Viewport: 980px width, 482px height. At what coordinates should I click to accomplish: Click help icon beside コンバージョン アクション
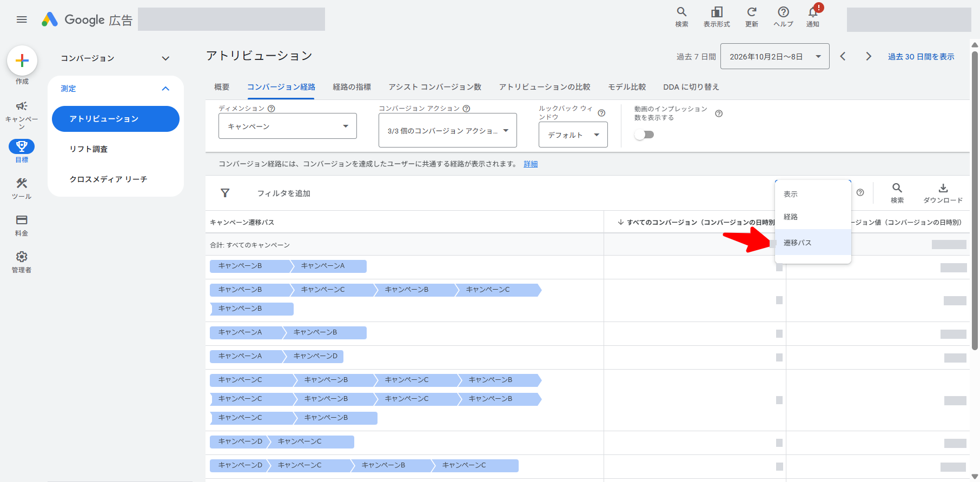466,109
